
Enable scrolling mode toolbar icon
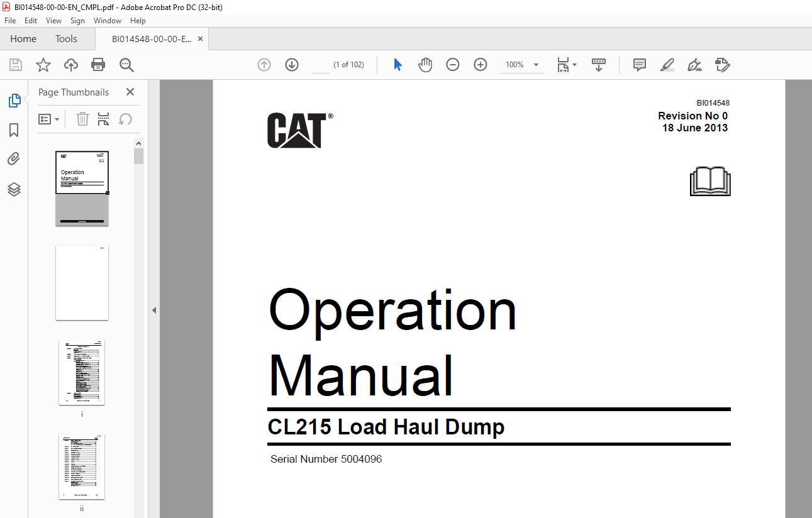(x=599, y=65)
